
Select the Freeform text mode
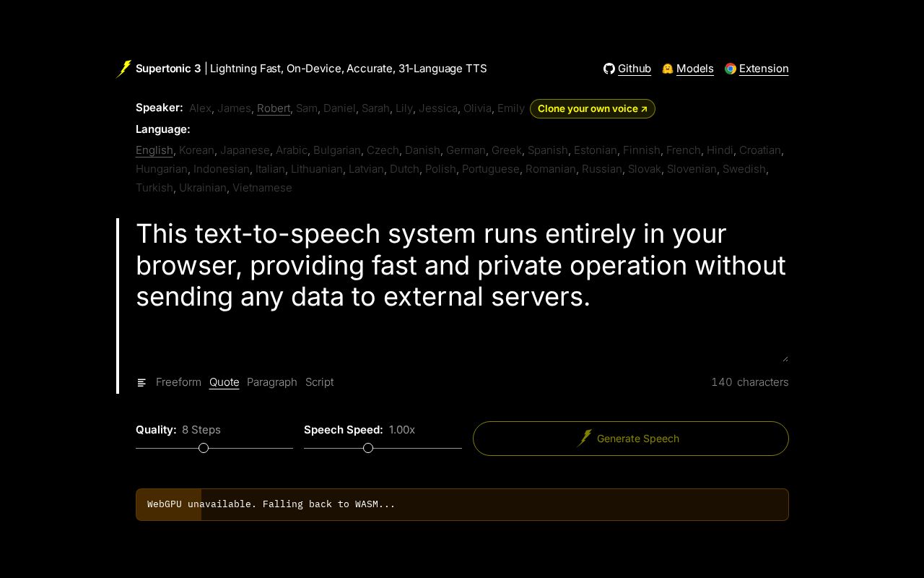(x=178, y=382)
